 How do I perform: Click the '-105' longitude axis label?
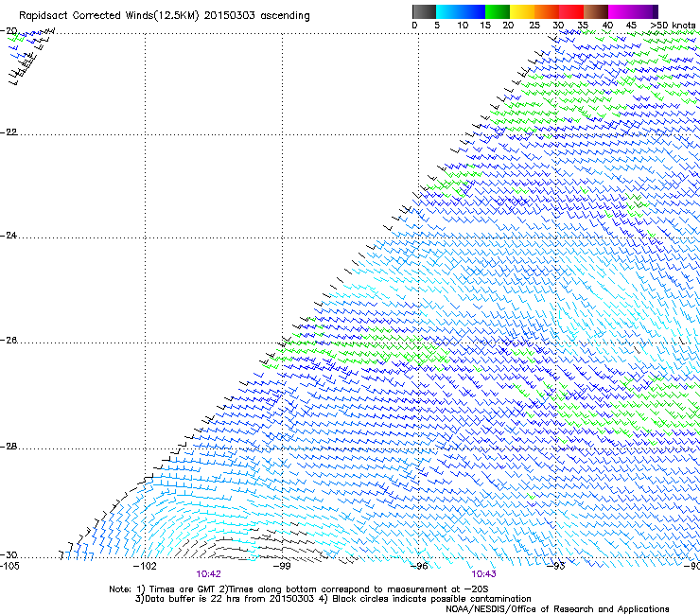pos(9,566)
